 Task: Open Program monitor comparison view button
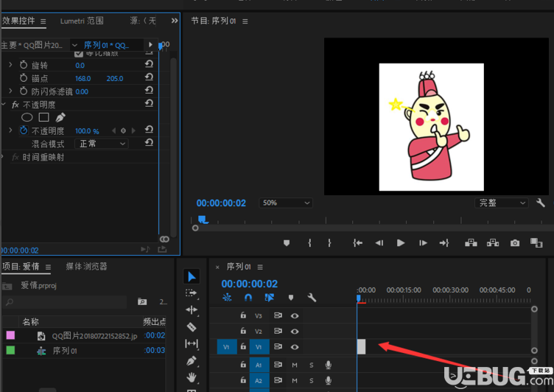[536, 243]
